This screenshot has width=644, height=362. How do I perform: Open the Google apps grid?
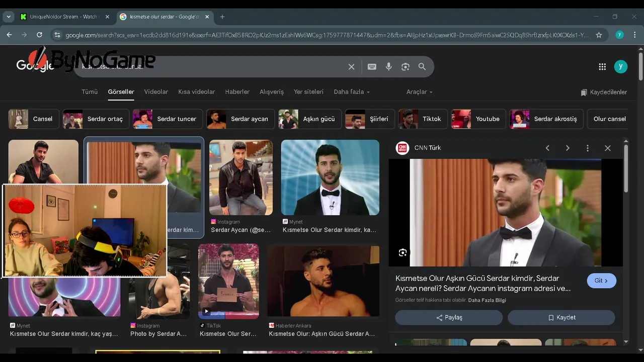pos(602,66)
